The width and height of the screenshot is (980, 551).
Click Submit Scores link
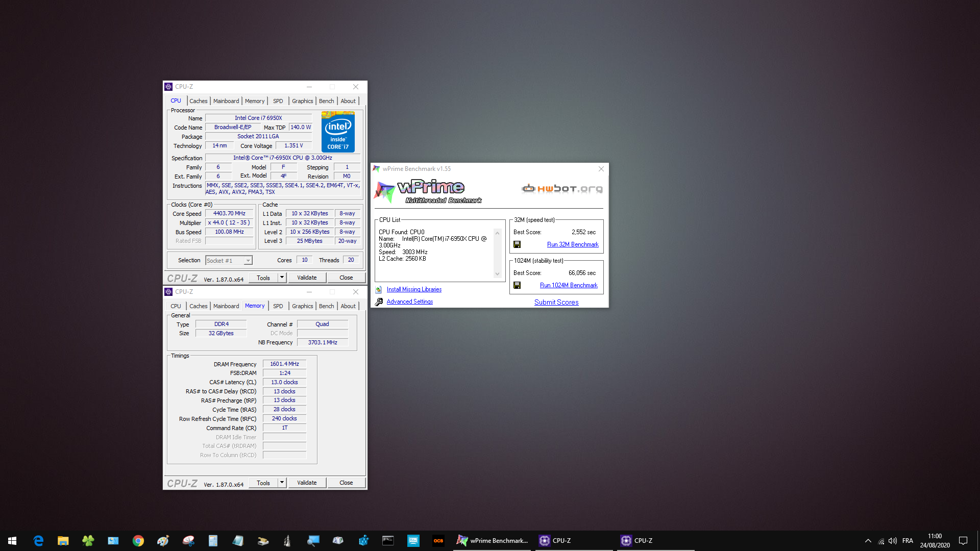pyautogui.click(x=556, y=302)
